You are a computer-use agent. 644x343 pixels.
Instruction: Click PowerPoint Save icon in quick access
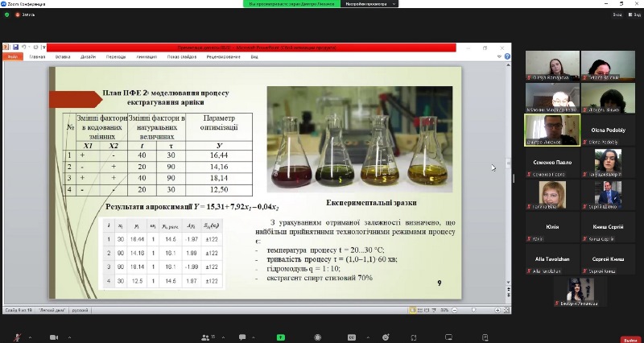15,48
